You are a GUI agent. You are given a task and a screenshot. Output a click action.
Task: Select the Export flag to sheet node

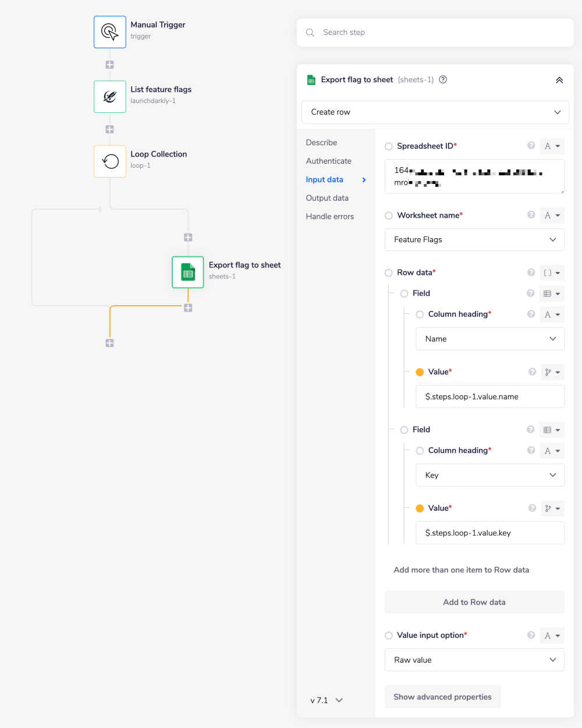tap(188, 272)
